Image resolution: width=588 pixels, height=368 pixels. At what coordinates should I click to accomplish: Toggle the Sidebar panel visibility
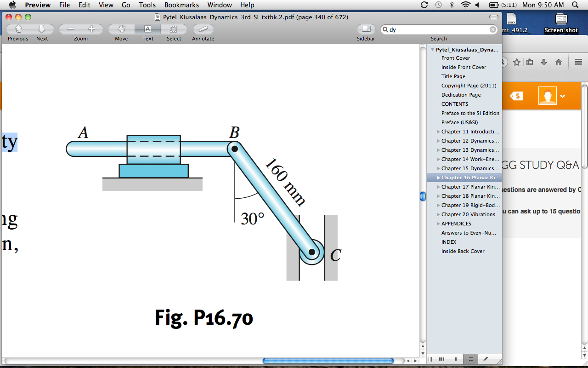tap(366, 29)
